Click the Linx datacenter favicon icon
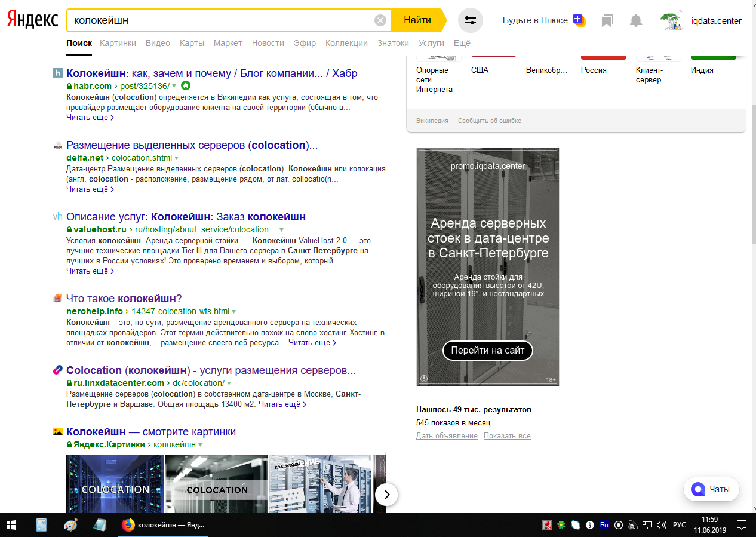The height and width of the screenshot is (537, 756). click(x=58, y=370)
